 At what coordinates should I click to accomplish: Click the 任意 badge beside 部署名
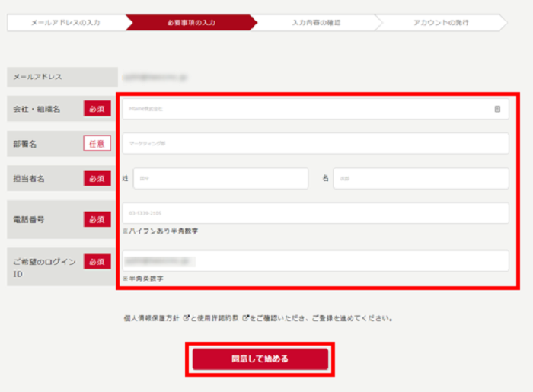click(97, 143)
